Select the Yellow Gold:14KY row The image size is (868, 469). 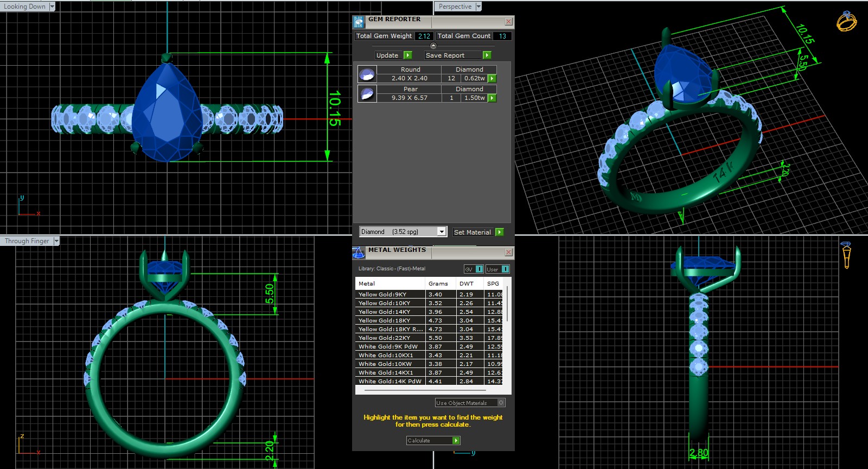point(391,312)
